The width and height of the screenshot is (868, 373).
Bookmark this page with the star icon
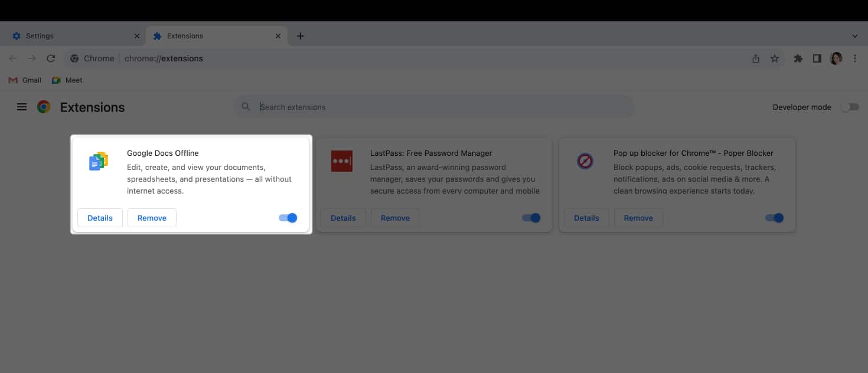[775, 58]
